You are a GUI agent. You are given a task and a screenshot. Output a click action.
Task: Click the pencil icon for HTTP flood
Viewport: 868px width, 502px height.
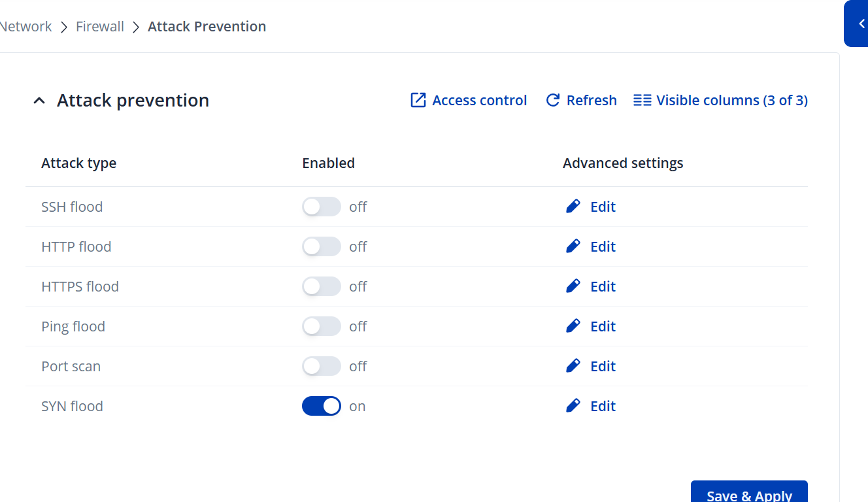573,246
